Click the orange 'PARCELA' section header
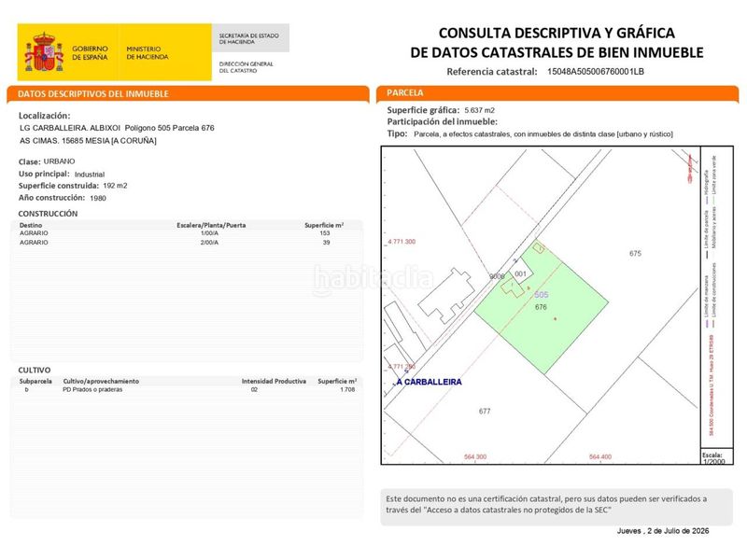The height and width of the screenshot is (560, 747). (x=405, y=92)
